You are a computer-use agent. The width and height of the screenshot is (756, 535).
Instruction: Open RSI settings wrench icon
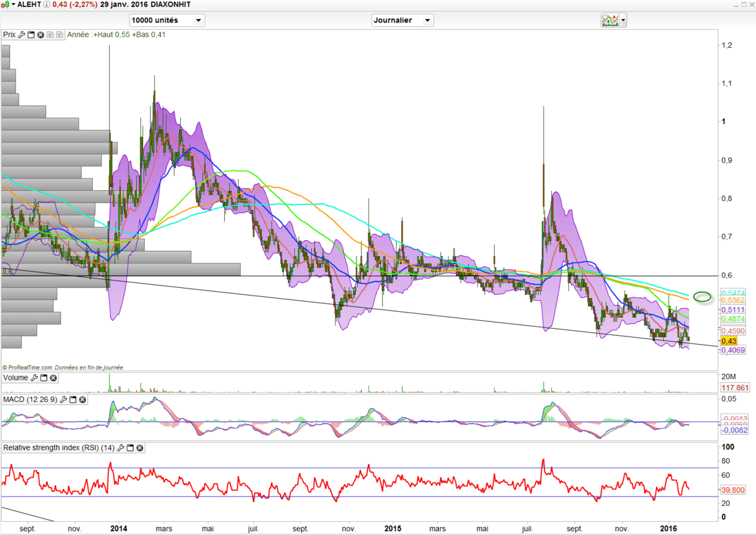pyautogui.click(x=120, y=448)
